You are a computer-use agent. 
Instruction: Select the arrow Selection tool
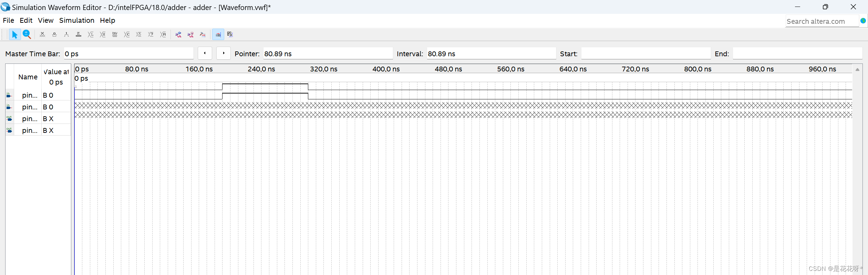point(14,35)
